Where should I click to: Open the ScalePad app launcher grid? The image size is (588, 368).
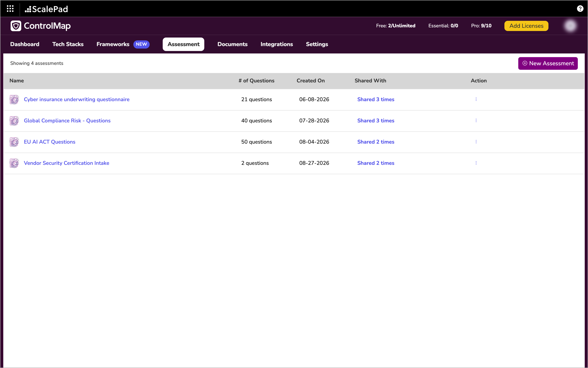click(10, 9)
